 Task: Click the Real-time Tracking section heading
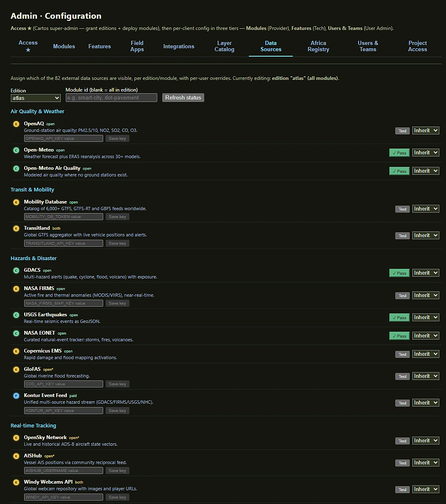tap(33, 426)
